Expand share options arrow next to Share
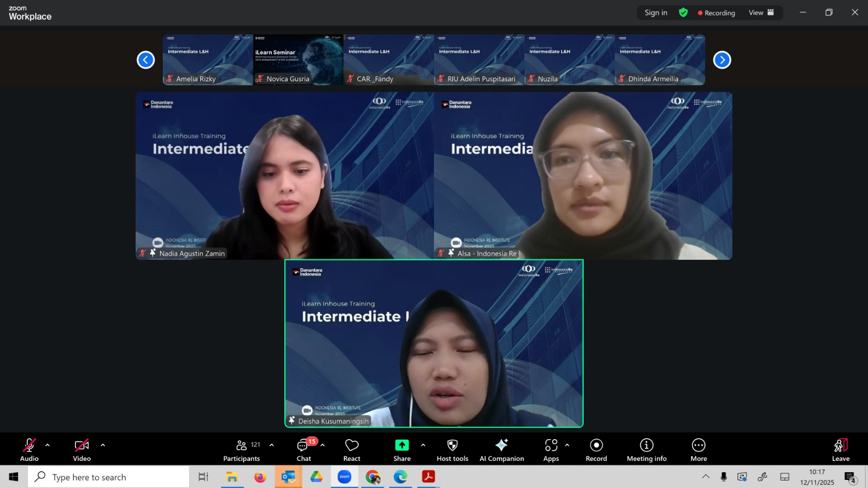The height and width of the screenshot is (488, 868). coord(423,445)
